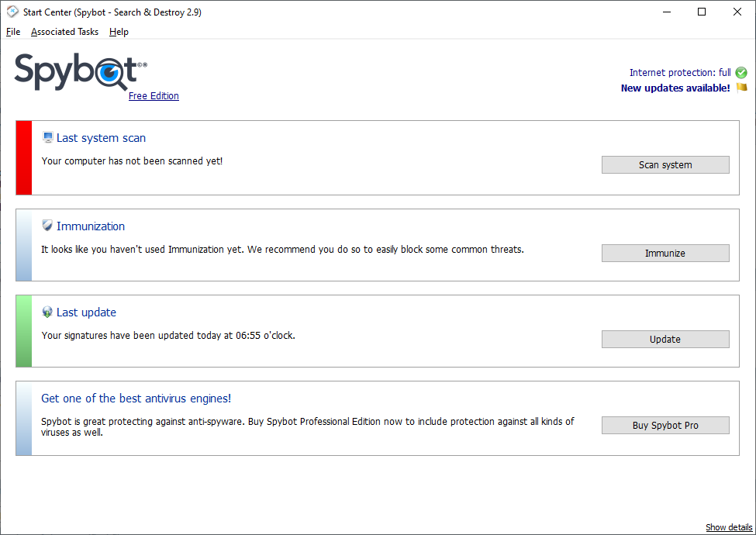Click the yellow updates available flag icon
756x535 pixels.
pyautogui.click(x=741, y=88)
